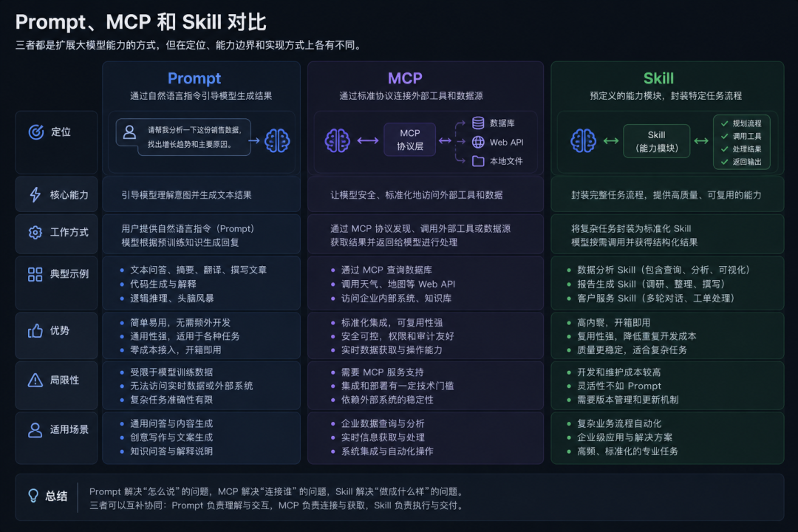This screenshot has width=798, height=532.
Task: Click the text '封装完整任务流程，提供高质量、可复用的能力'
Action: pos(666,195)
